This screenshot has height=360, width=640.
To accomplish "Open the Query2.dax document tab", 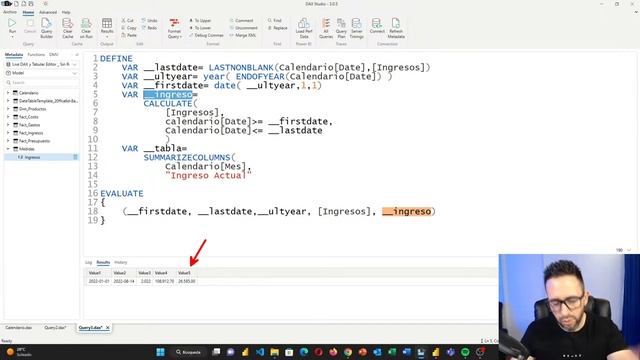I will (x=55, y=328).
